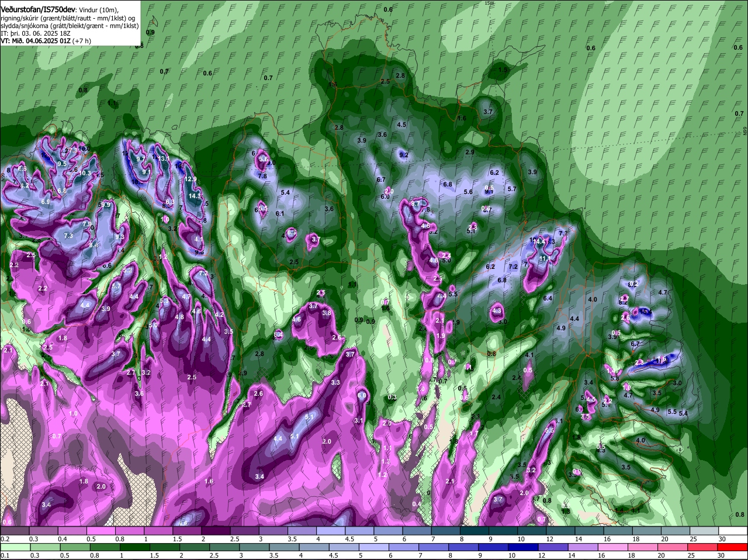748x560 pixels.
Task: Select the 'IT: þri. 03. 06. 2025 18Z' line
Action: (36, 33)
